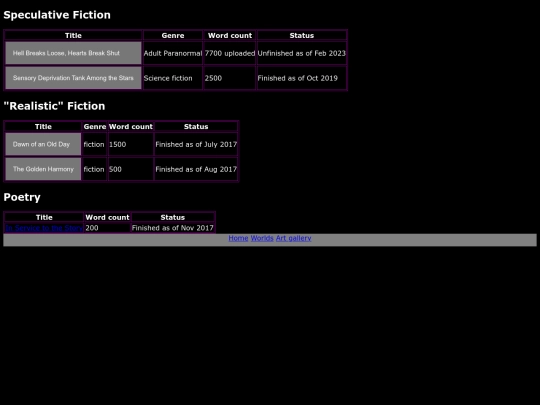540x405 pixels.
Task: Click 'Finished as of Oct 2019' status
Action: click(302, 78)
